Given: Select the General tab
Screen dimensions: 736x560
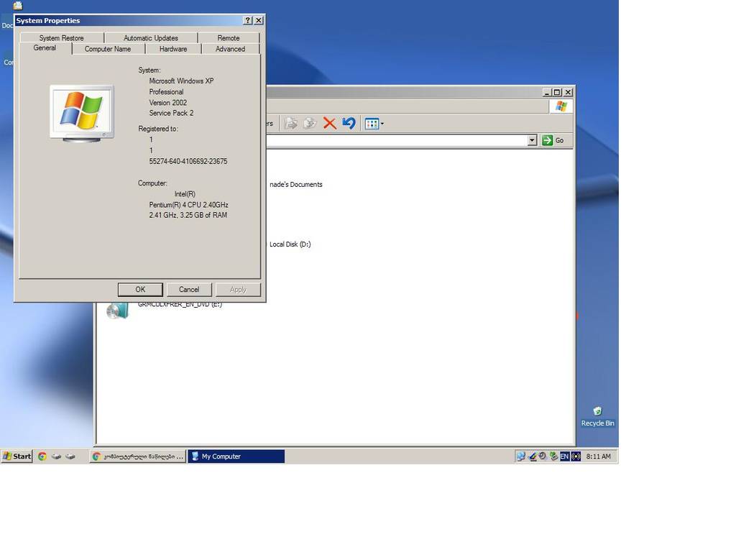Looking at the screenshot, I should pyautogui.click(x=45, y=48).
